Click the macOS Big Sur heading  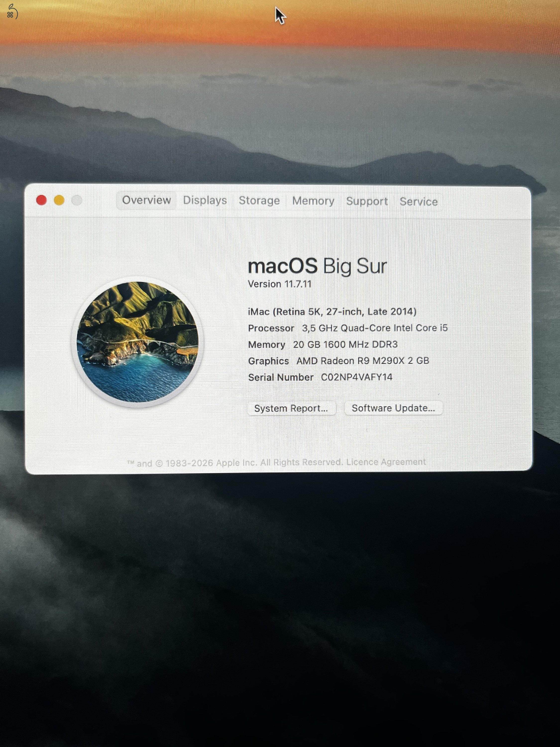click(x=317, y=266)
